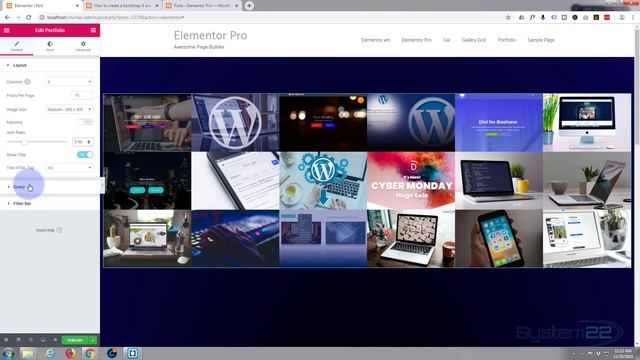
Task: Open the Portfolio nav menu item
Action: point(507,40)
